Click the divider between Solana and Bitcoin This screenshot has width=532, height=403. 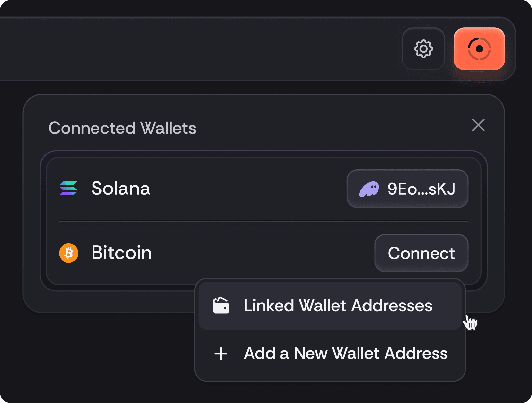pyautogui.click(x=263, y=221)
